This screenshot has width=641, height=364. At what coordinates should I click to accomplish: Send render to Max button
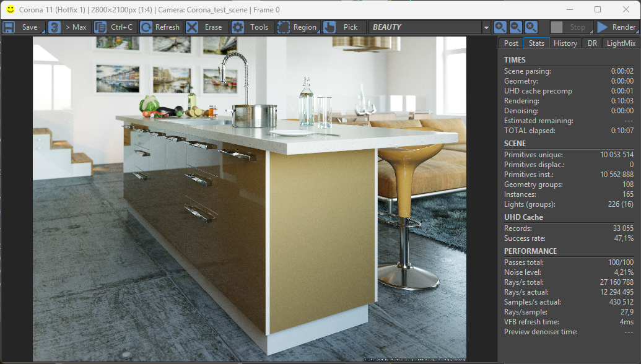tap(69, 27)
